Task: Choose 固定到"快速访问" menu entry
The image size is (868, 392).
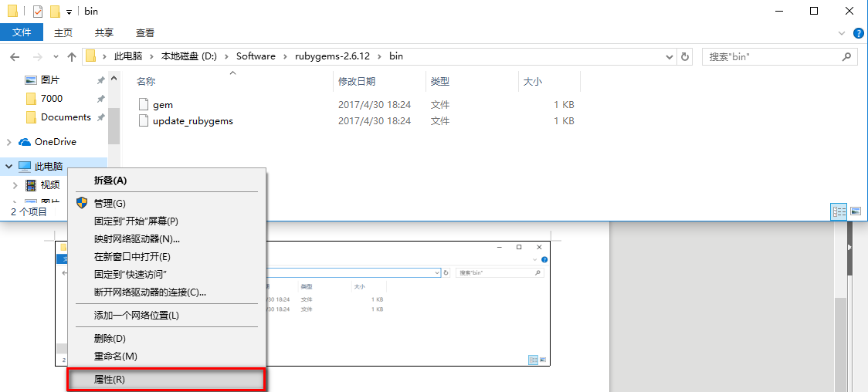Action: point(167,274)
